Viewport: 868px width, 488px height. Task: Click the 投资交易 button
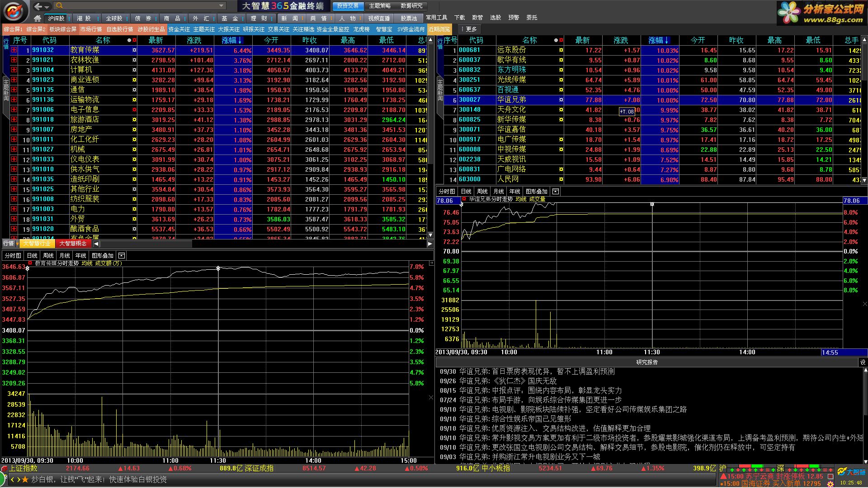[x=347, y=6]
